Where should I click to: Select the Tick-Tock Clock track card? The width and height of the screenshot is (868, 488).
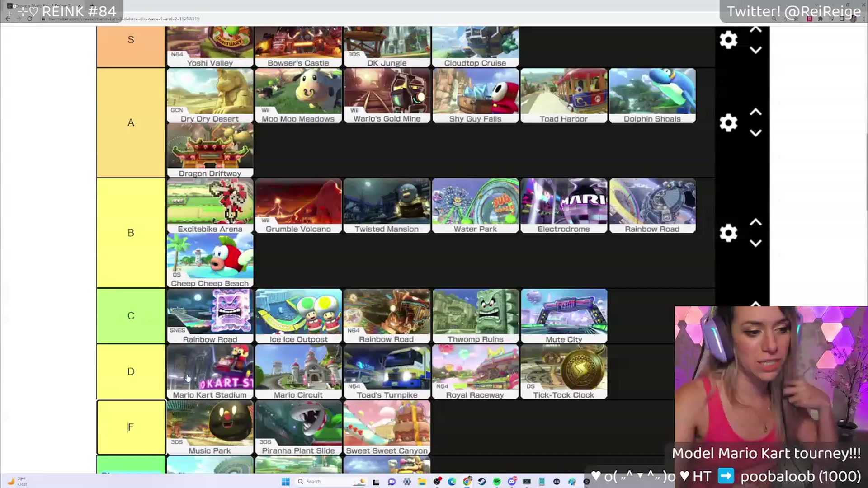tap(564, 372)
